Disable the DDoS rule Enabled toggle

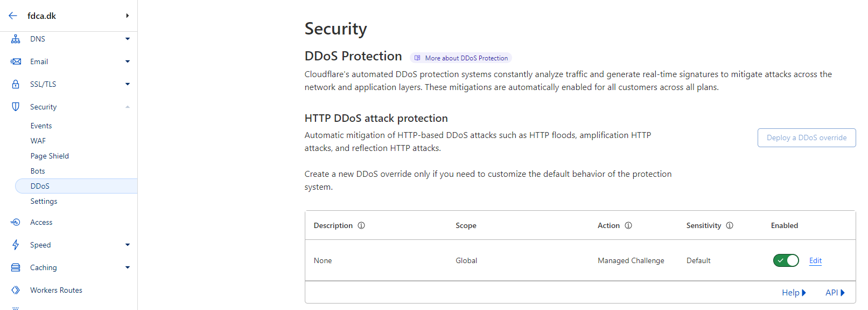pyautogui.click(x=786, y=260)
